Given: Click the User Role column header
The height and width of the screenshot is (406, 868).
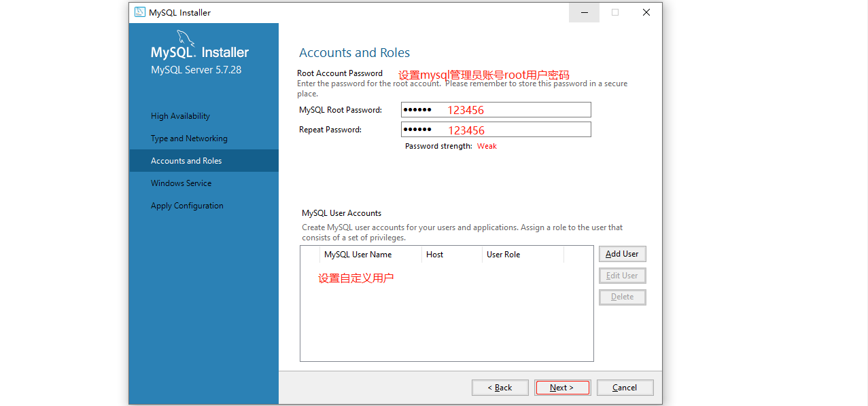Looking at the screenshot, I should coord(523,255).
